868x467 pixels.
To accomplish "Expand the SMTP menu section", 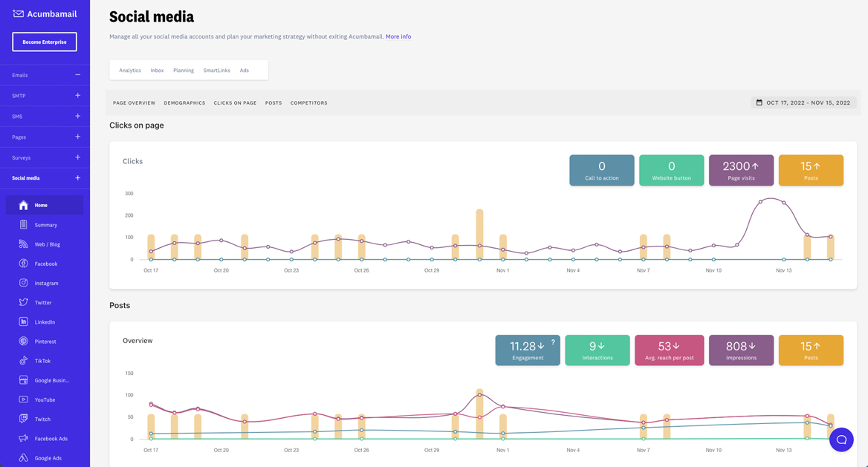I will [77, 96].
